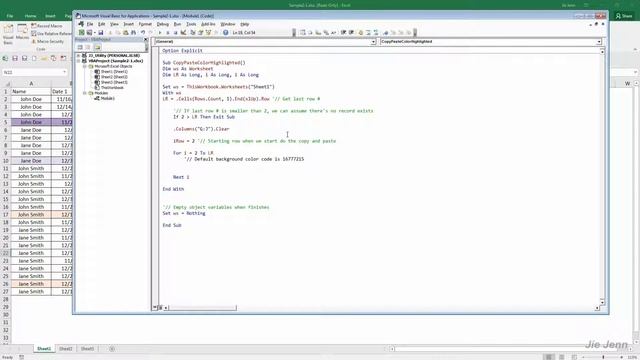Open the (General) object dropdown

[373, 42]
